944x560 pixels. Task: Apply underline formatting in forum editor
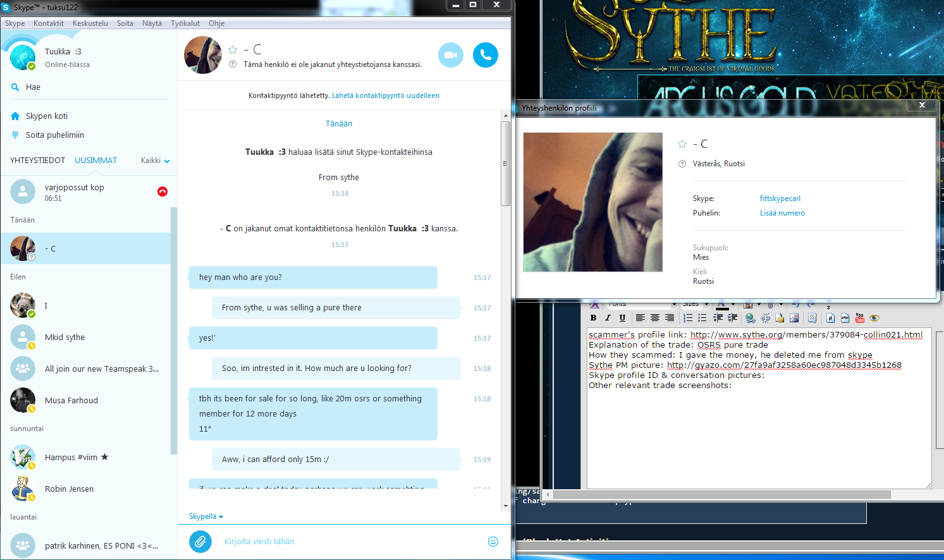[x=622, y=318]
